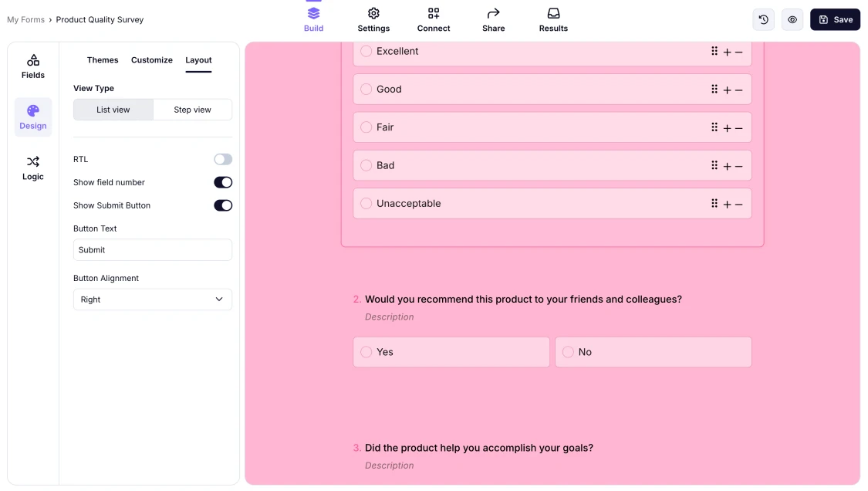The image size is (868, 491).
Task: Remove the Unacceptable option with minus icon
Action: [x=739, y=205]
